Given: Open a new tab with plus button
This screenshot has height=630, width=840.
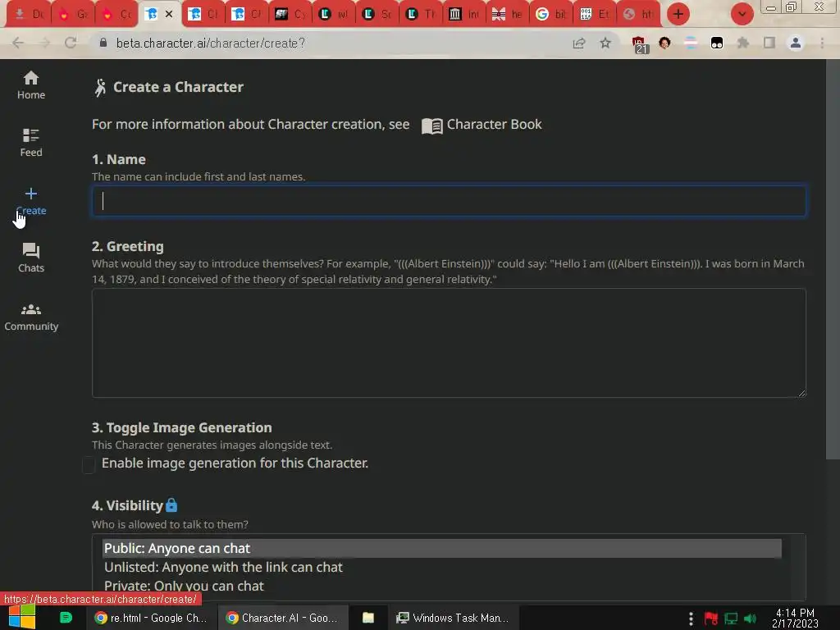Looking at the screenshot, I should 678,14.
